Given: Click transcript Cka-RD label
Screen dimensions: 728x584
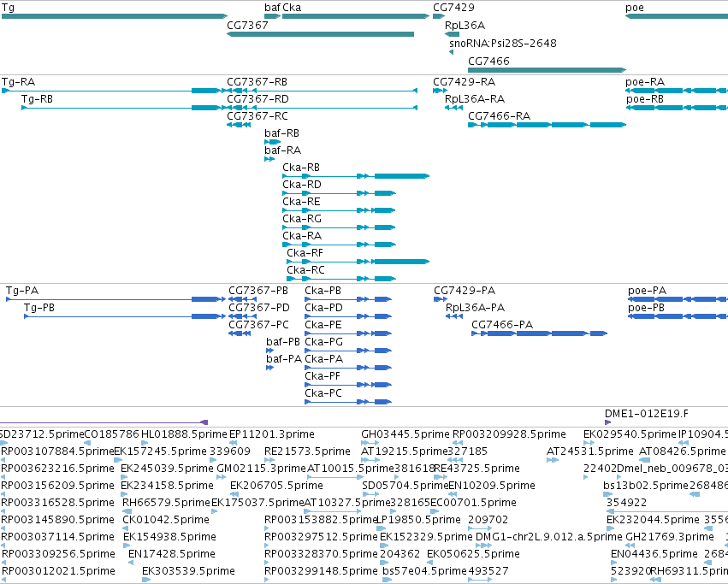Looking at the screenshot, I should (x=302, y=185).
